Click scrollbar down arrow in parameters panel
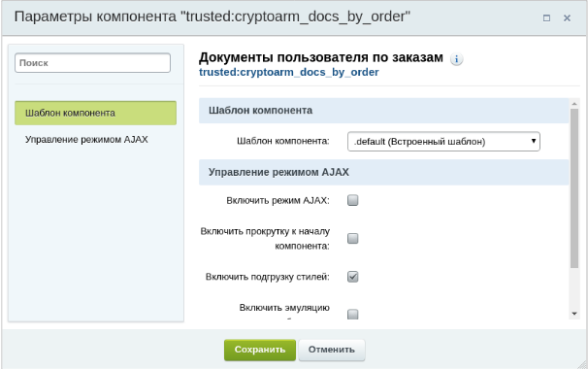The width and height of the screenshot is (588, 369). point(574,314)
